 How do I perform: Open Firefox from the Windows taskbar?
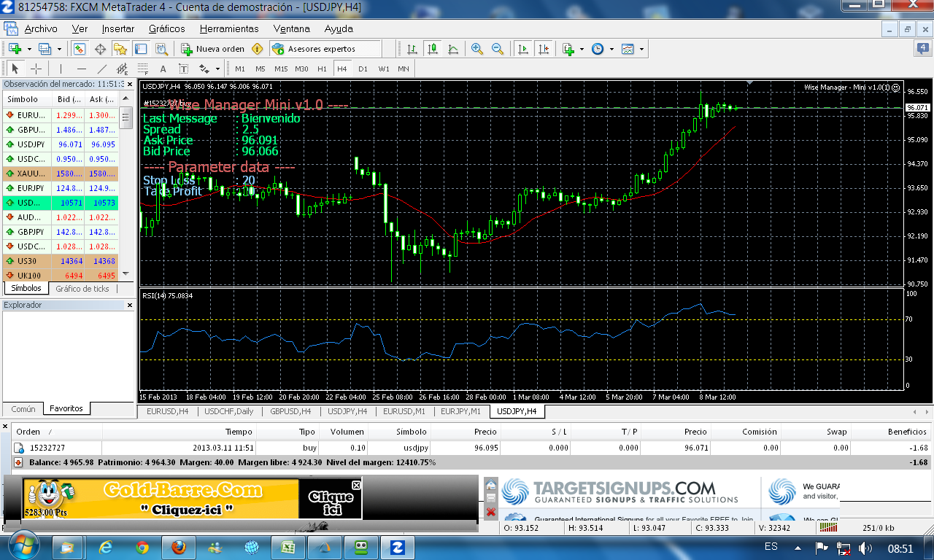coord(179,547)
